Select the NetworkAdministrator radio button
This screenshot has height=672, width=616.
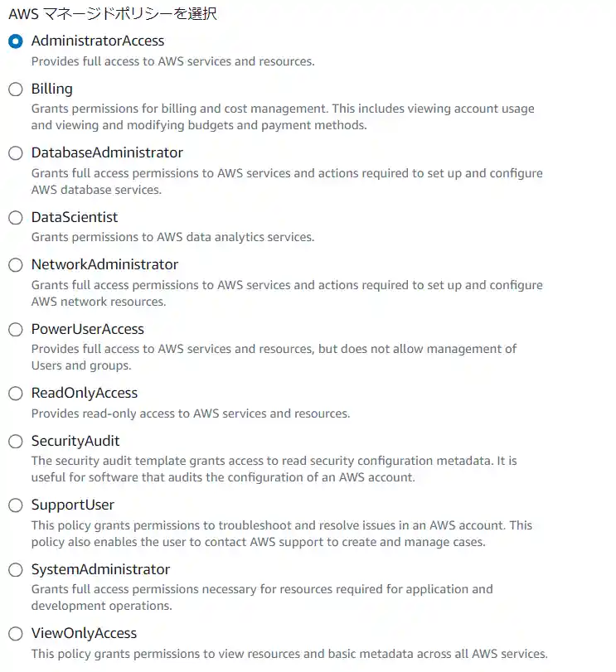pos(16,265)
